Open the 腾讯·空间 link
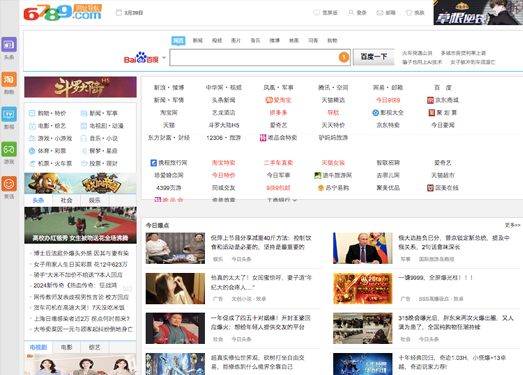This screenshot has width=523, height=375. click(x=333, y=87)
